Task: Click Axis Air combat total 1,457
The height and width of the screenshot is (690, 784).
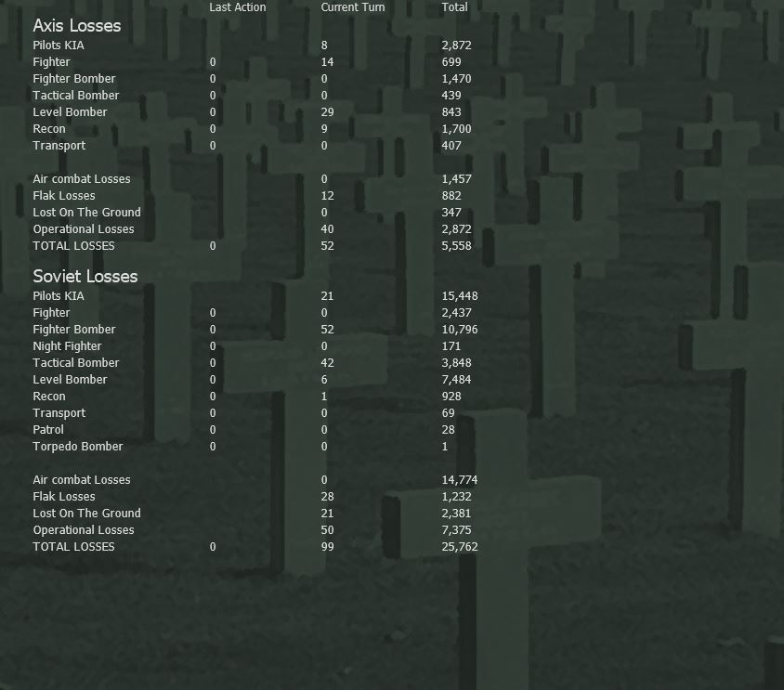Action: pos(456,179)
